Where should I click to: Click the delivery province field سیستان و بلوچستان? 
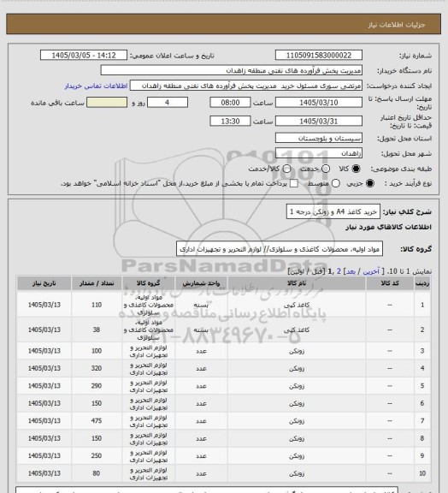pyautogui.click(x=319, y=138)
